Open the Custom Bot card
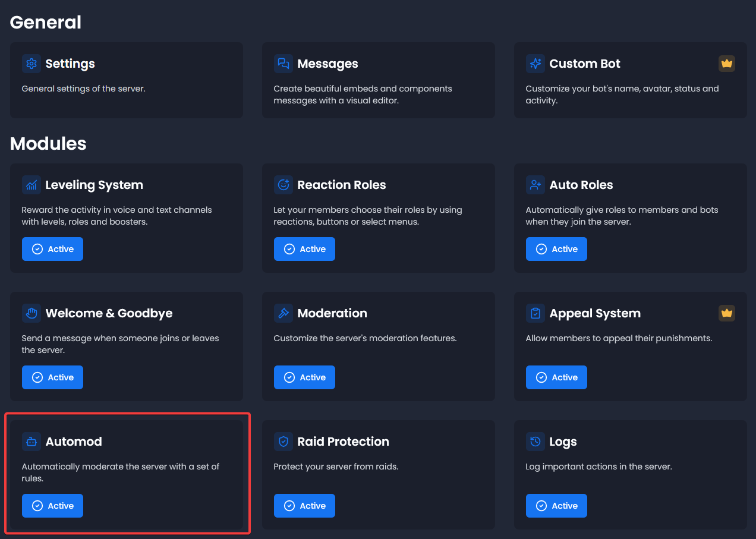 coord(631,80)
